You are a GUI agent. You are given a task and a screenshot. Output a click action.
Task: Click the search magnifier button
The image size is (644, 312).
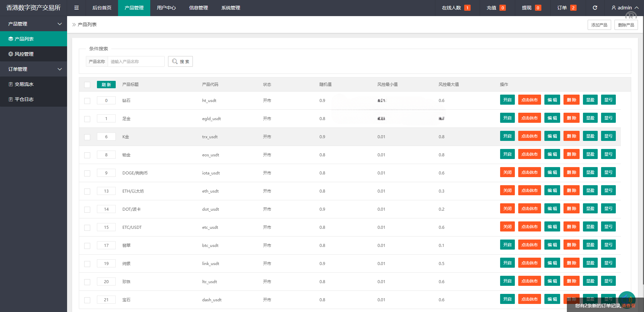pos(180,61)
